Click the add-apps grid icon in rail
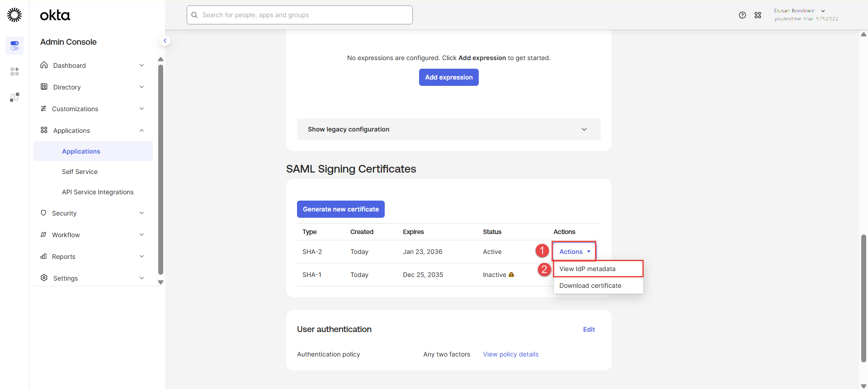 14,71
